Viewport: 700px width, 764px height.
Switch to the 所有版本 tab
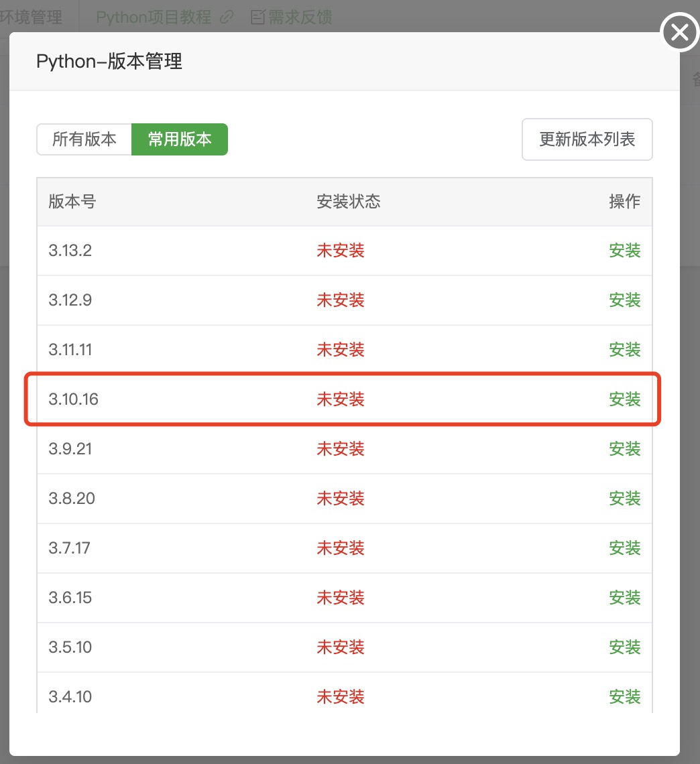(x=84, y=139)
